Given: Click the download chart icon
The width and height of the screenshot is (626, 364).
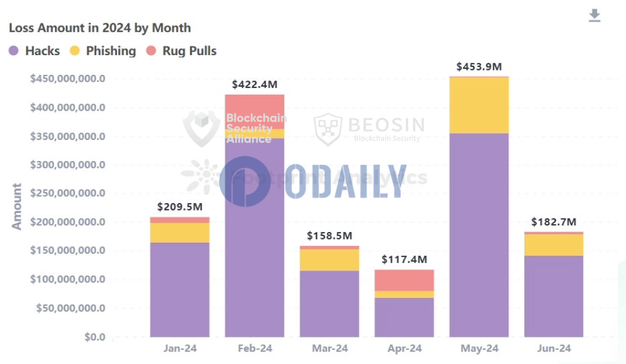Looking at the screenshot, I should [x=594, y=15].
